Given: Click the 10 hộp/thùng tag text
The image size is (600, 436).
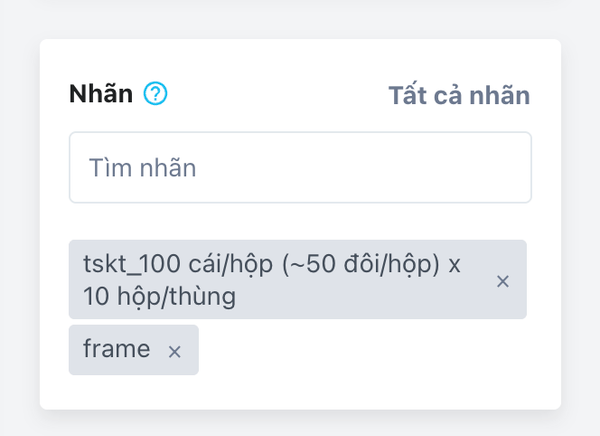Looking at the screenshot, I should [x=160, y=297].
